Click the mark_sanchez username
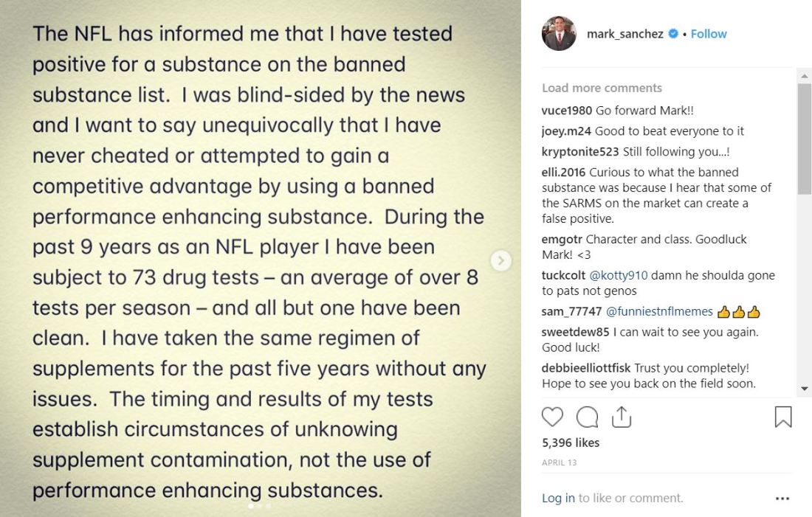The height and width of the screenshot is (517, 812). (625, 34)
